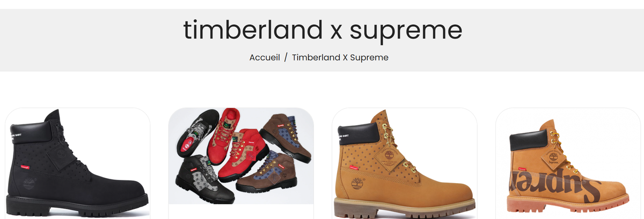The image size is (644, 219).
Task: Click the timberland x supreme page heading
Action: (x=323, y=30)
